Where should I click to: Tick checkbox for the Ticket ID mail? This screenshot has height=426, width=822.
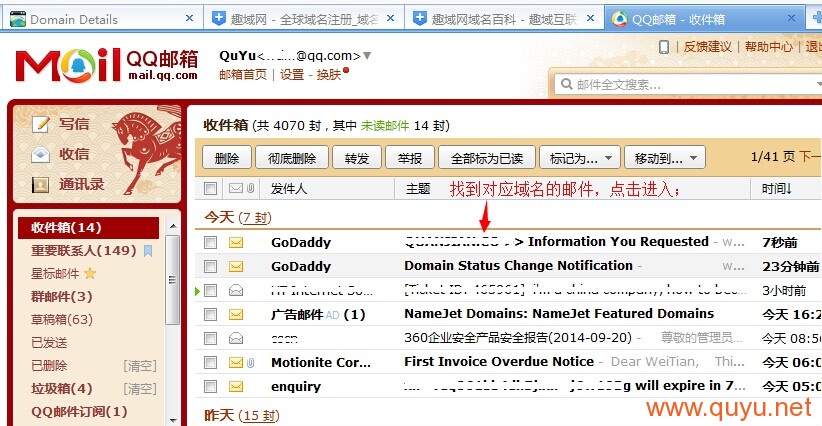(x=210, y=290)
